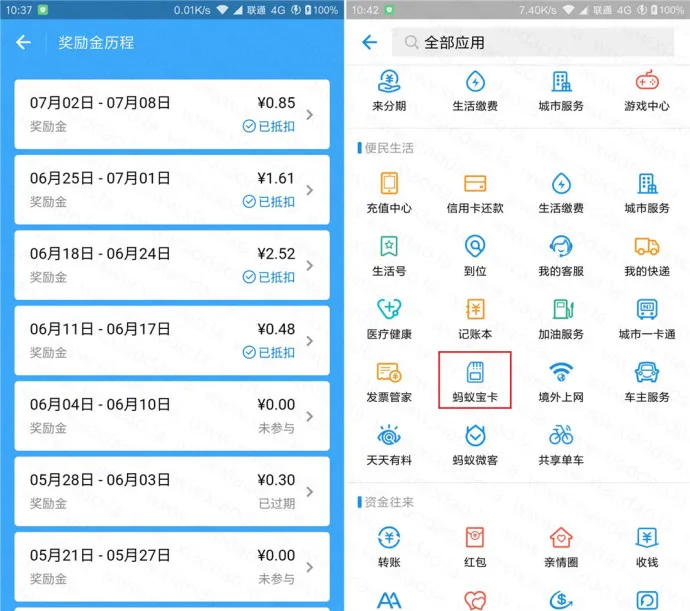Open 发票管家 icon
Screen dimensions: 690x611
pos(389,372)
